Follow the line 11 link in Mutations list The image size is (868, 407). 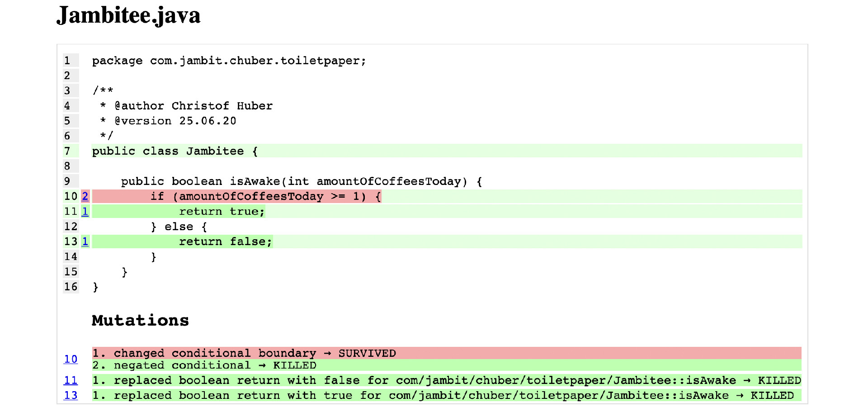[71, 380]
